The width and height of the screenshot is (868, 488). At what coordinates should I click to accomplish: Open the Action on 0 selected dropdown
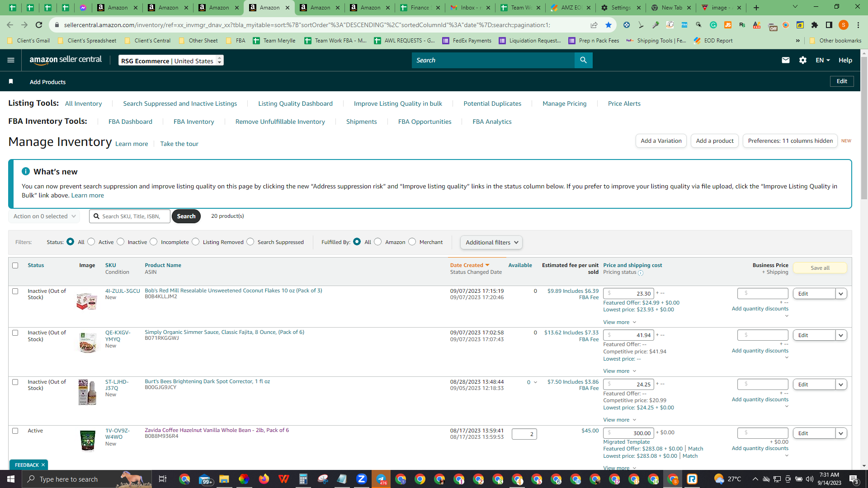[x=44, y=216]
